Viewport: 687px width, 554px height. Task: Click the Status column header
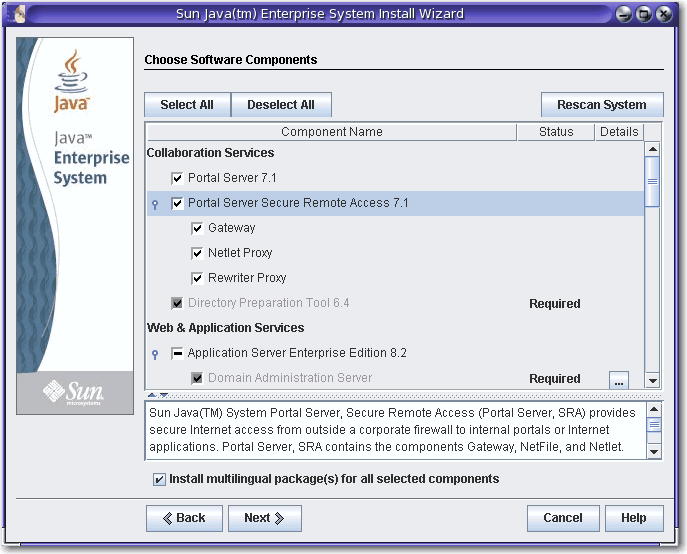coord(556,132)
